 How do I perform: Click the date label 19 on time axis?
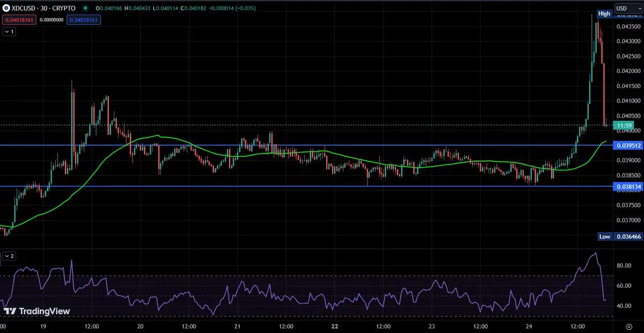coord(42,326)
